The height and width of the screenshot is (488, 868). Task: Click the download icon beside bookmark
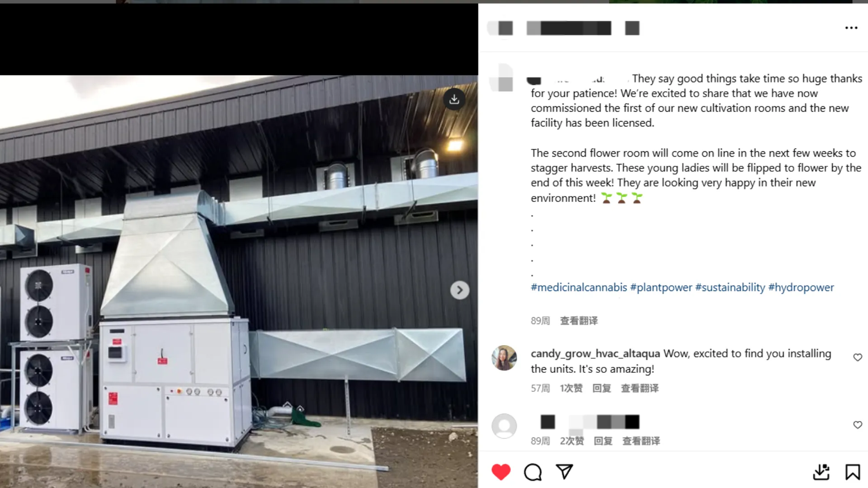[x=821, y=472]
